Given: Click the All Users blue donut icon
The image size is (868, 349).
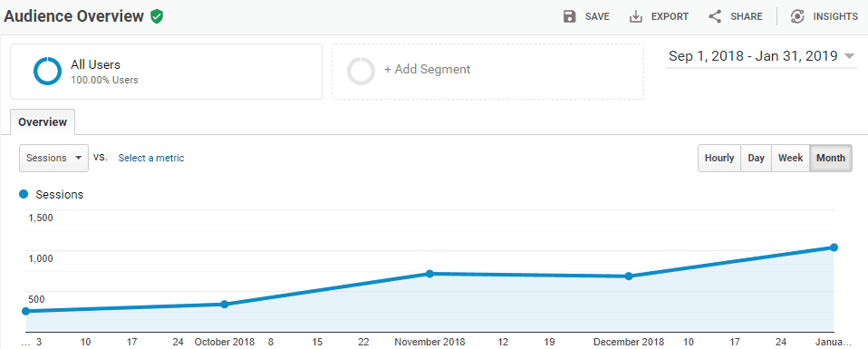Looking at the screenshot, I should pyautogui.click(x=47, y=72).
